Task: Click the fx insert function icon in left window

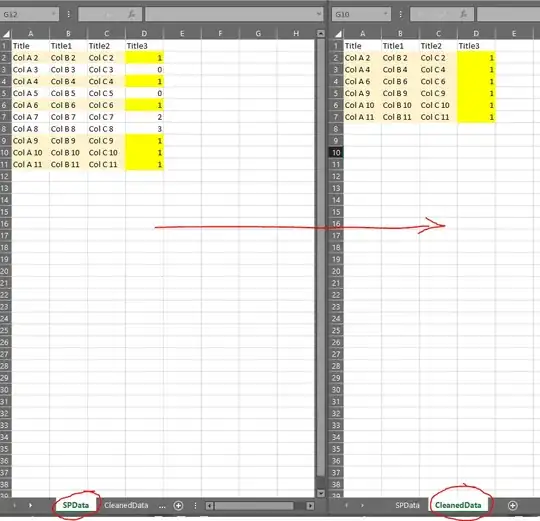Action: coord(132,14)
